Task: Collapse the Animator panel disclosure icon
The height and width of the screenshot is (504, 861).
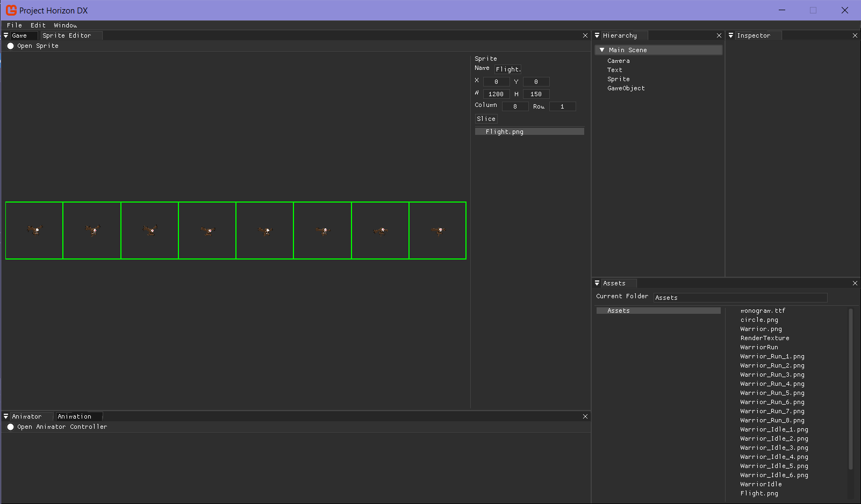Action: coord(5,416)
